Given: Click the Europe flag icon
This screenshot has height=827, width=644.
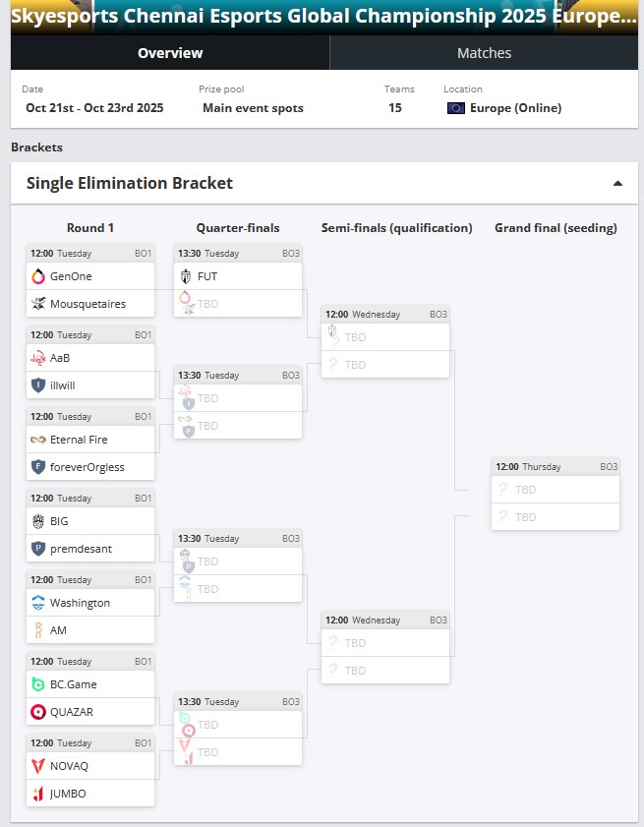Looking at the screenshot, I should pos(455,108).
